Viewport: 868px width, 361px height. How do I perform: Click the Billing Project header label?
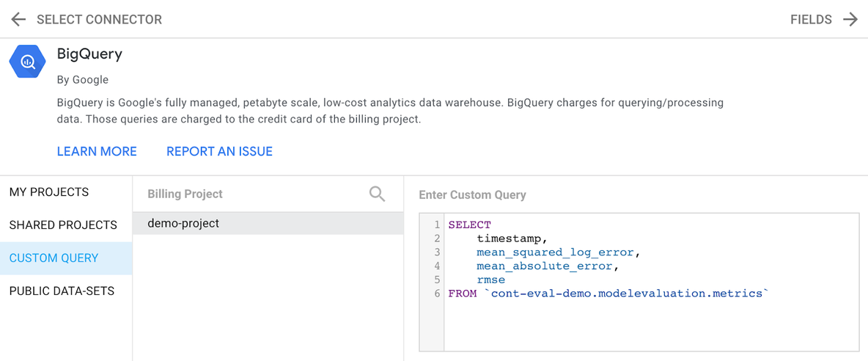point(185,194)
